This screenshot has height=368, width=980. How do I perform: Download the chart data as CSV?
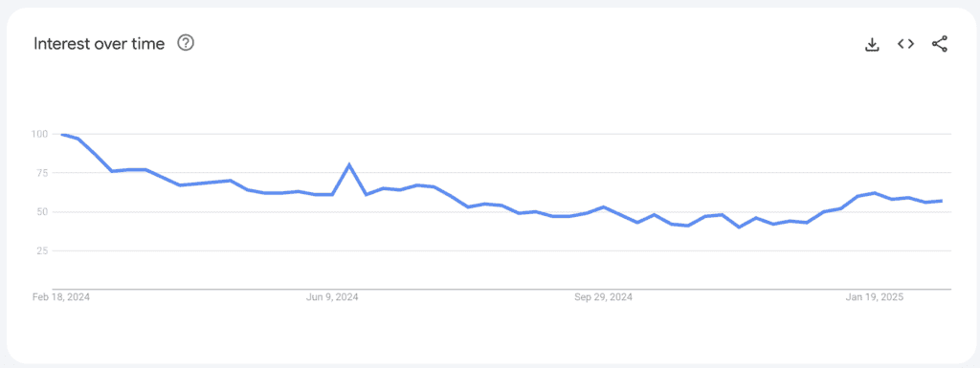click(x=872, y=44)
